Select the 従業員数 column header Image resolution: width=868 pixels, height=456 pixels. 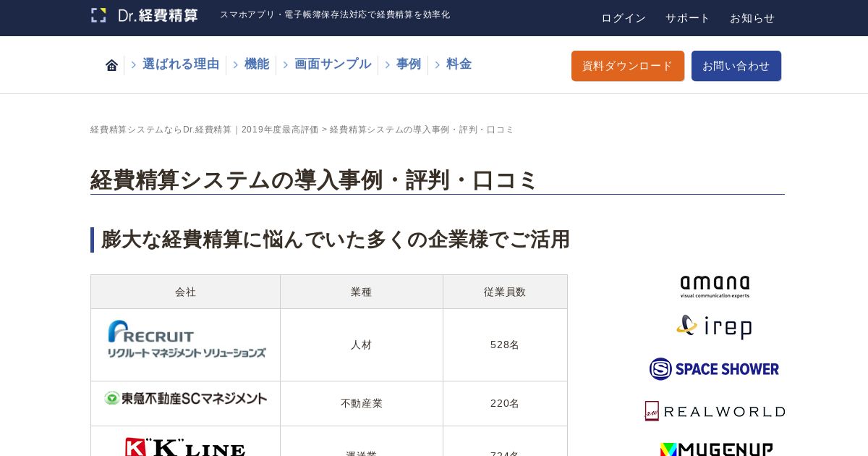click(505, 292)
